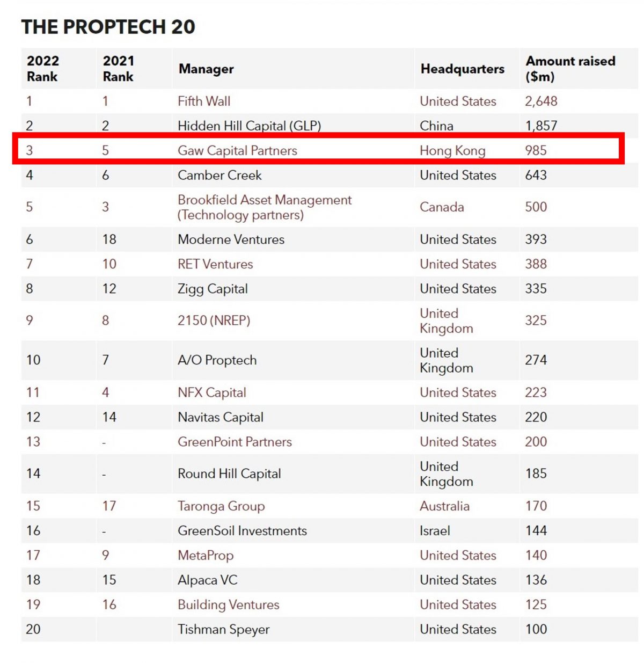Open GreenPoint Partners link
644x663 pixels.
pos(235,442)
